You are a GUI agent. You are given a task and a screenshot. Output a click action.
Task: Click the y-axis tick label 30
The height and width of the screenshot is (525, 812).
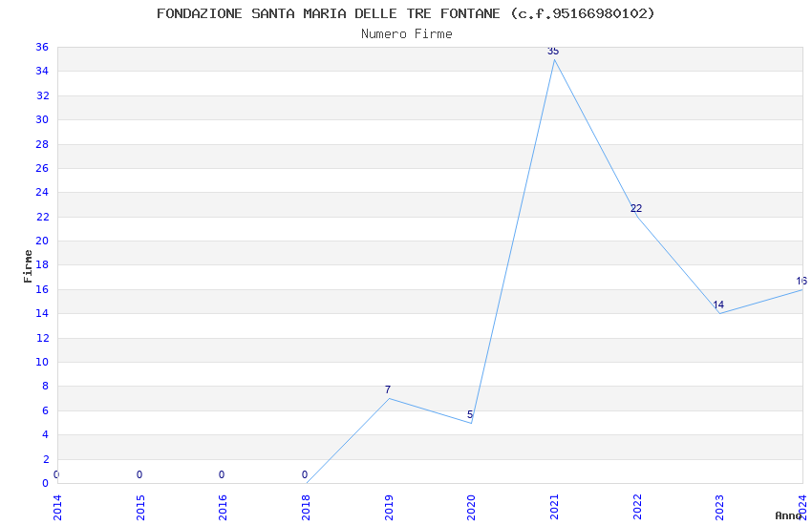coord(42,119)
